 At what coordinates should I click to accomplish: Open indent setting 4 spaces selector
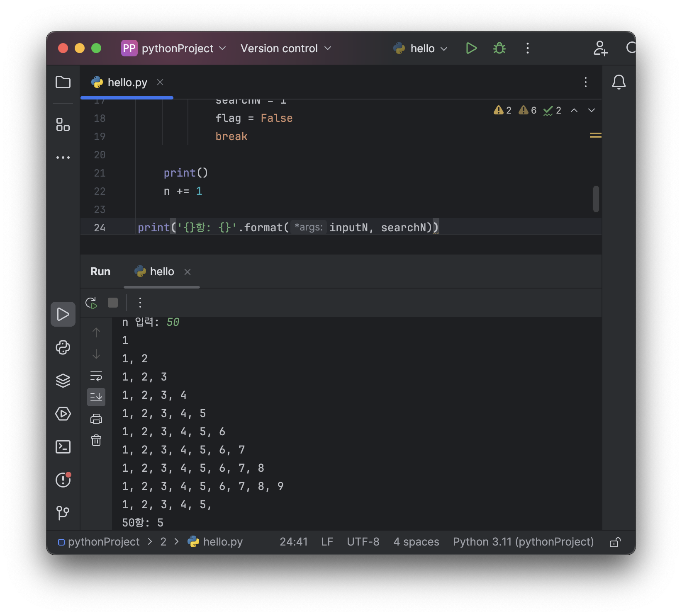click(416, 542)
